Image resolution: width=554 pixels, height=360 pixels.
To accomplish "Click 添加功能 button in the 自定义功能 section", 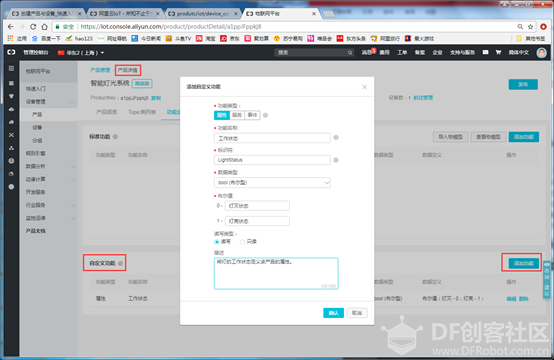I will (x=524, y=263).
